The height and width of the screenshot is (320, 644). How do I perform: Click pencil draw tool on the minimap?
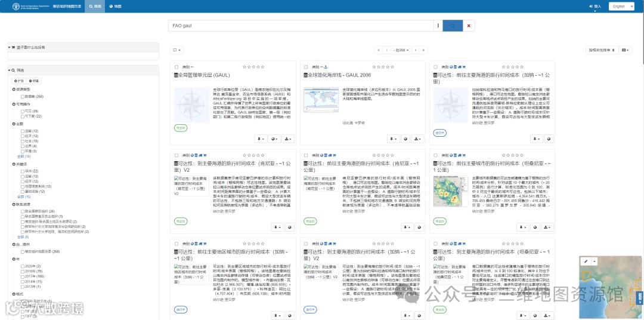click(586, 261)
